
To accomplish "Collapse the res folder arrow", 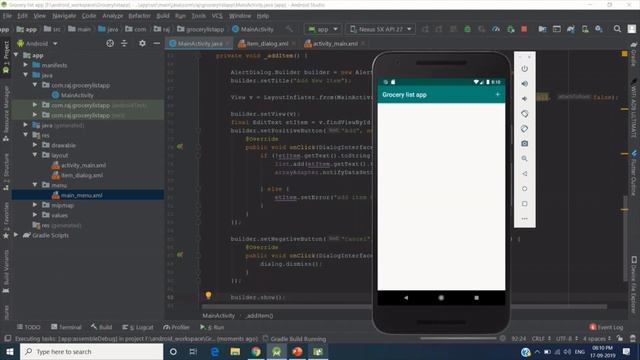I will pos(25,135).
